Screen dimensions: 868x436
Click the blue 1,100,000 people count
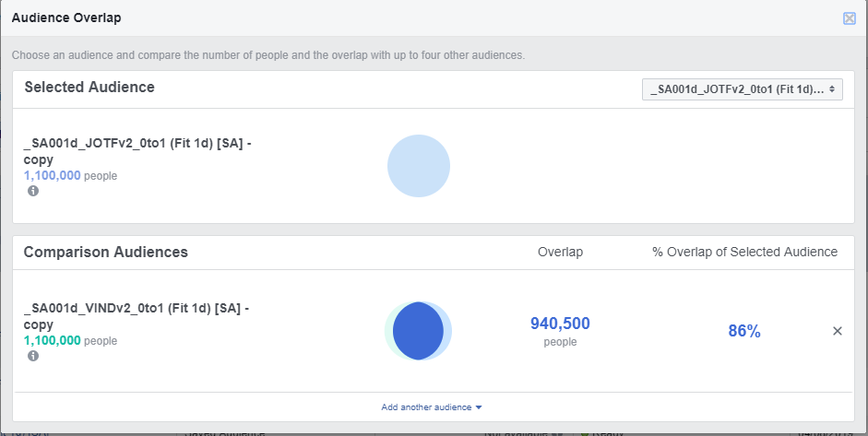(x=52, y=175)
